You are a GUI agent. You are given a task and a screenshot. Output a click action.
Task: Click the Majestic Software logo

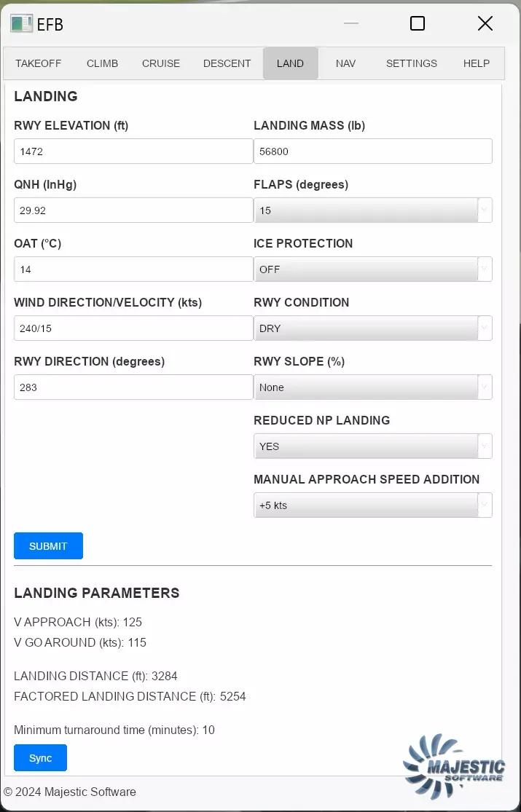tap(454, 765)
